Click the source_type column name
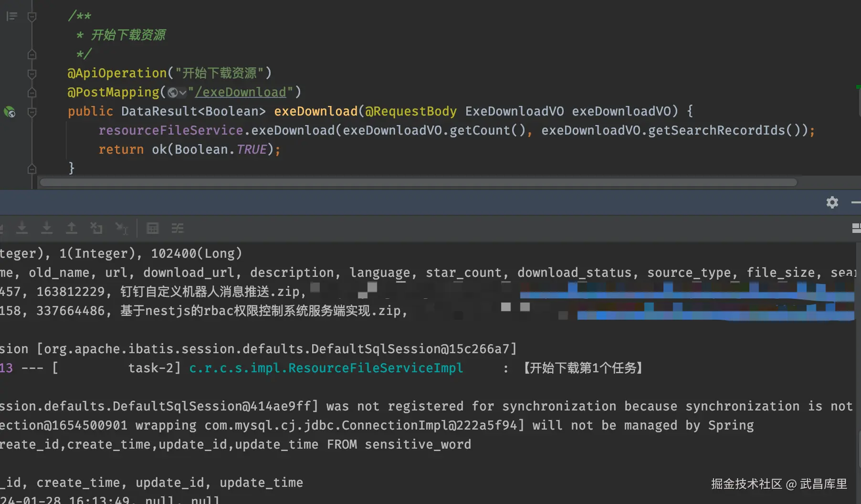Screen dimensions: 861x504 (689, 273)
